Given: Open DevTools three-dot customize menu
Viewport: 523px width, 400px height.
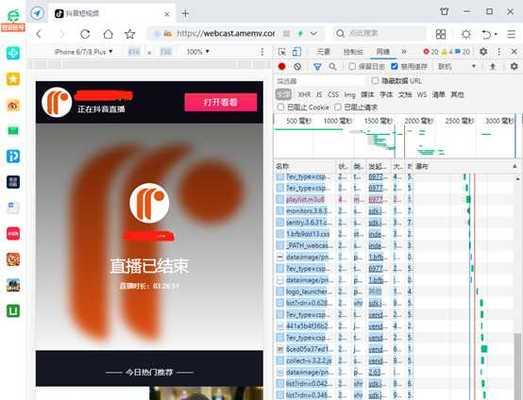Looking at the screenshot, I should (499, 52).
